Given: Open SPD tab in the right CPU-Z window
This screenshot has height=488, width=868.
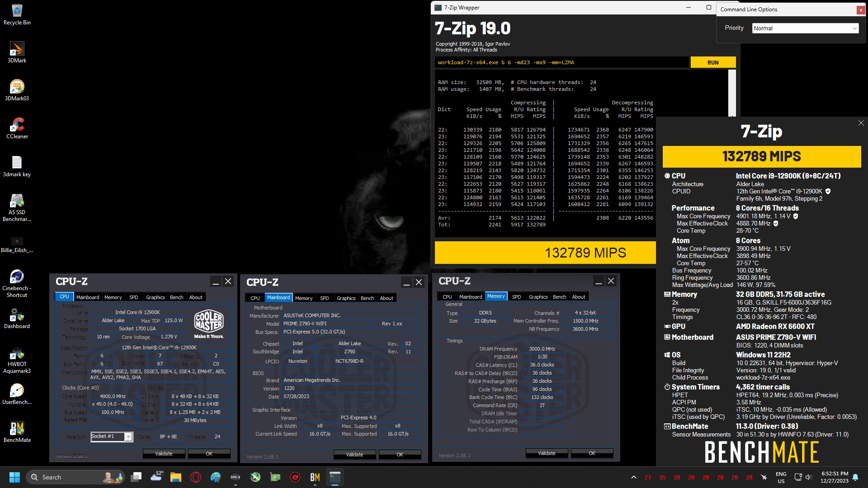Looking at the screenshot, I should pyautogui.click(x=517, y=296).
